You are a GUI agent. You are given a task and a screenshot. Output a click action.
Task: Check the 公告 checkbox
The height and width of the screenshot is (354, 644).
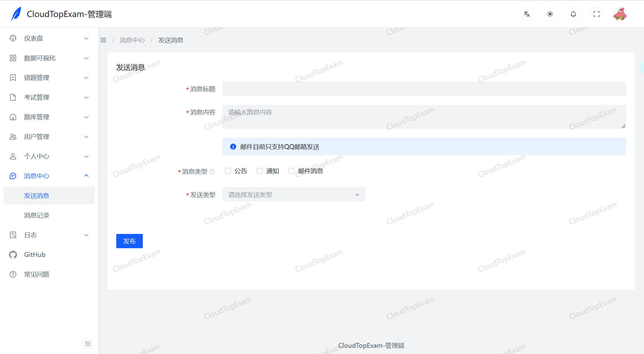tap(228, 171)
